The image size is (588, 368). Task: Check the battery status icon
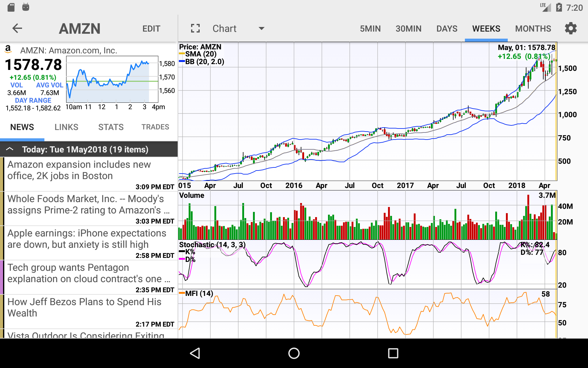coord(559,7)
